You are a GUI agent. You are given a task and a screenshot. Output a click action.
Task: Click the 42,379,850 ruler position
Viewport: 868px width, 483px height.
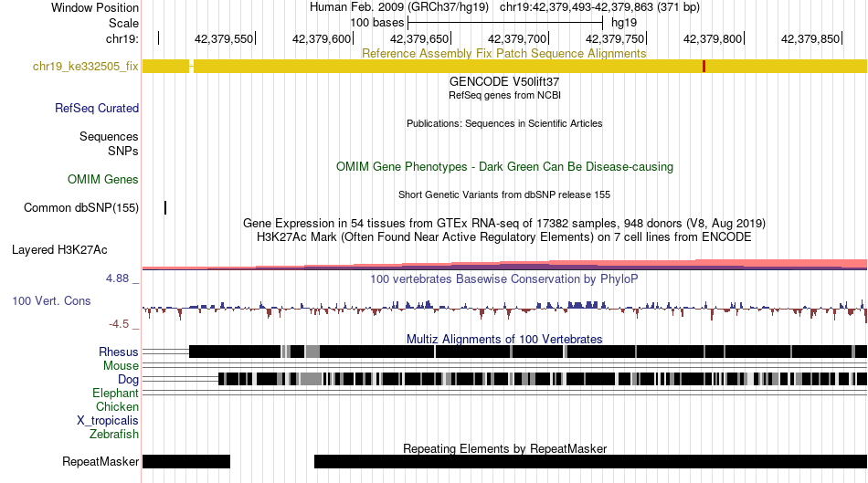click(810, 38)
